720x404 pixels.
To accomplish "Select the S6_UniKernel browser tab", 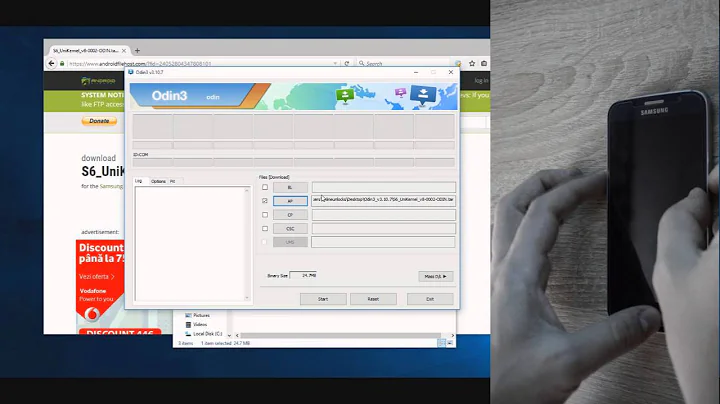I will [86, 50].
